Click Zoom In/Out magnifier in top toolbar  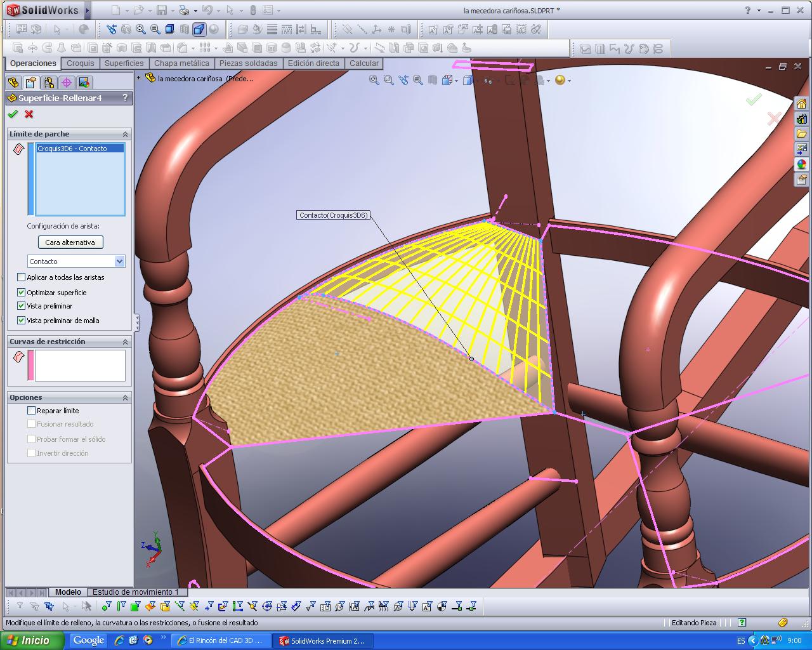[155, 29]
